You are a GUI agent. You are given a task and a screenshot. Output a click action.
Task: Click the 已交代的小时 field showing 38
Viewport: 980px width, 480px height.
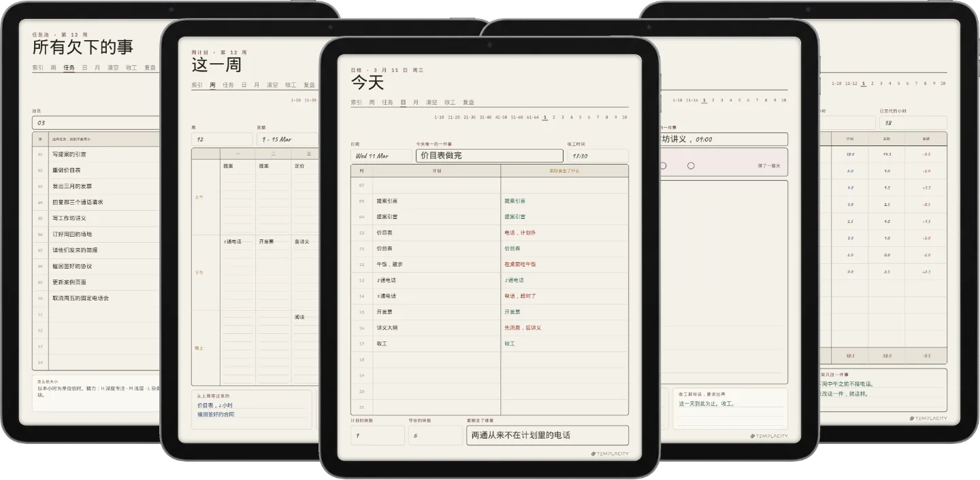[x=913, y=123]
